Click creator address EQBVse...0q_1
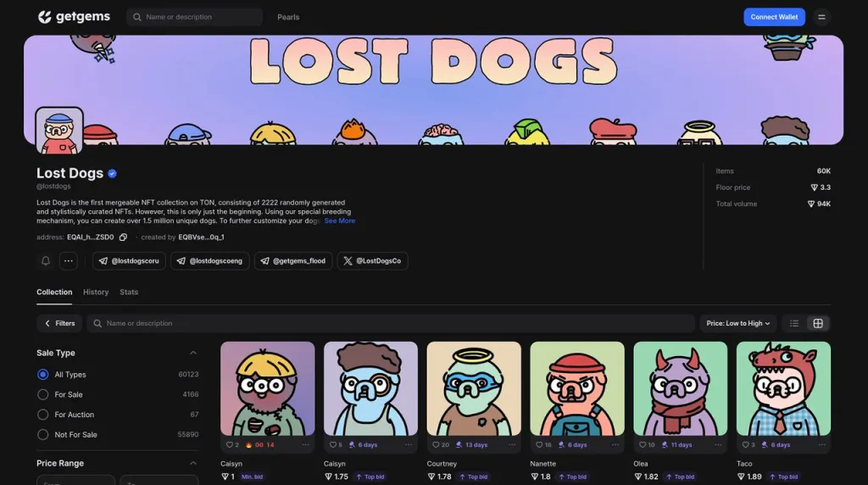 pos(201,237)
